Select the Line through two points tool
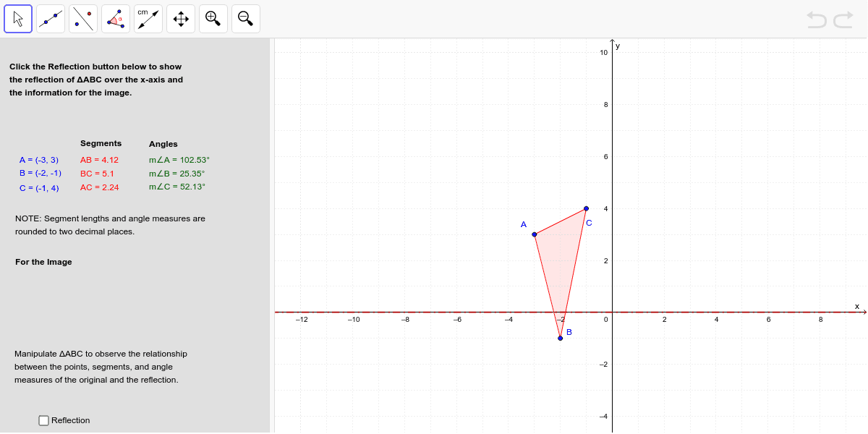868x434 pixels. coord(51,19)
